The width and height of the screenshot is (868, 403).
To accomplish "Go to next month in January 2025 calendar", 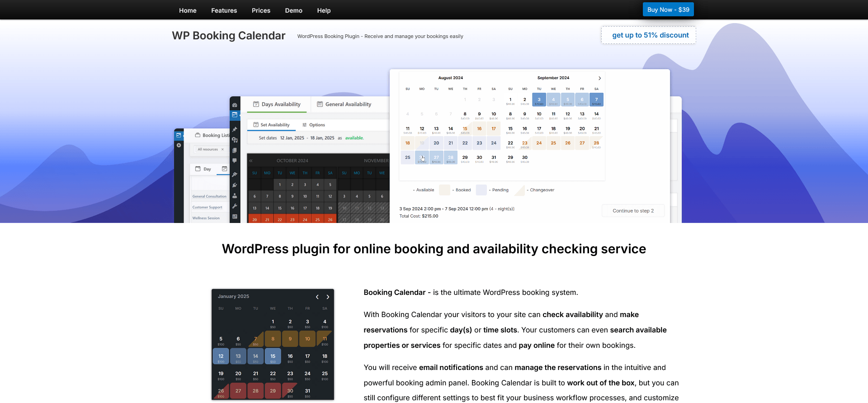I will pos(328,297).
